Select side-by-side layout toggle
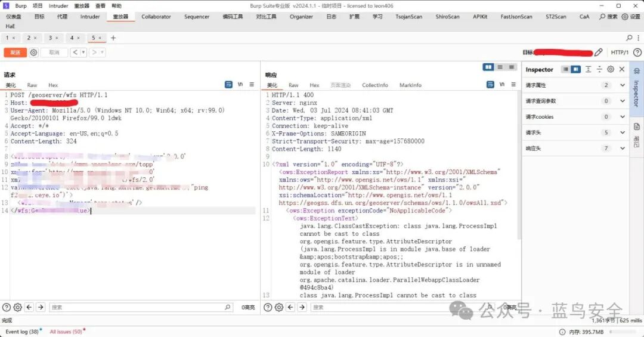 coord(488,67)
